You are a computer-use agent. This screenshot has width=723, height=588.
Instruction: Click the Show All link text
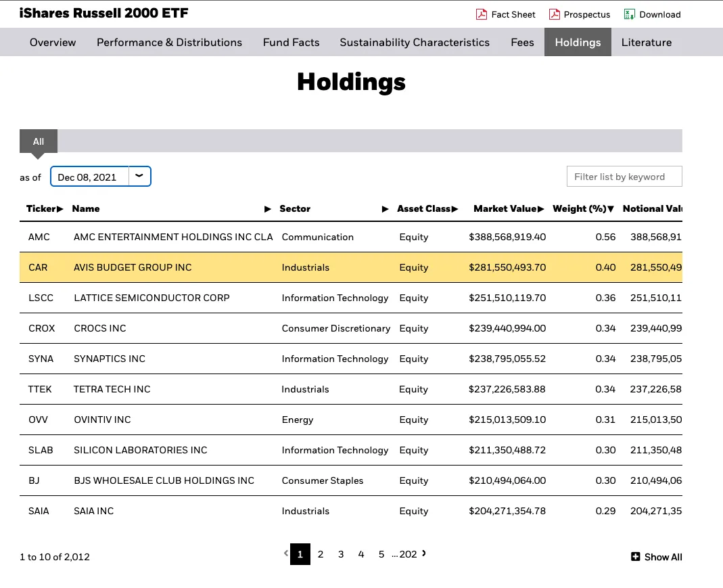point(663,557)
